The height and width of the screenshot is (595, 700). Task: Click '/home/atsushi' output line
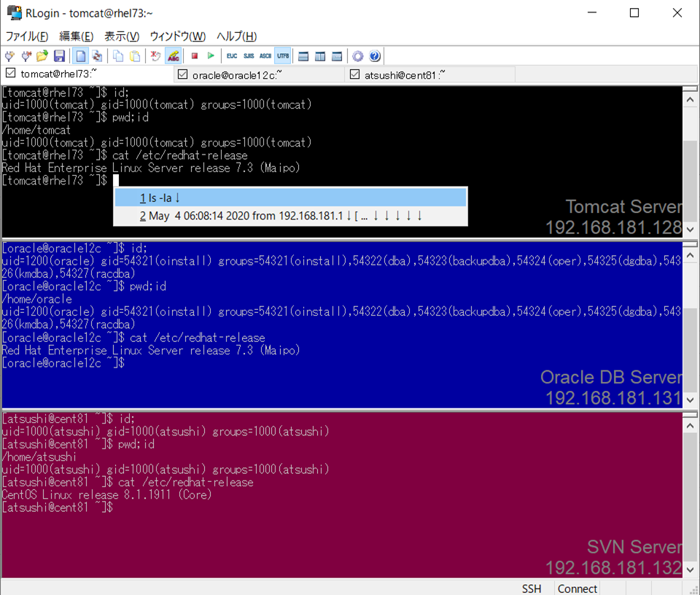[x=39, y=456]
